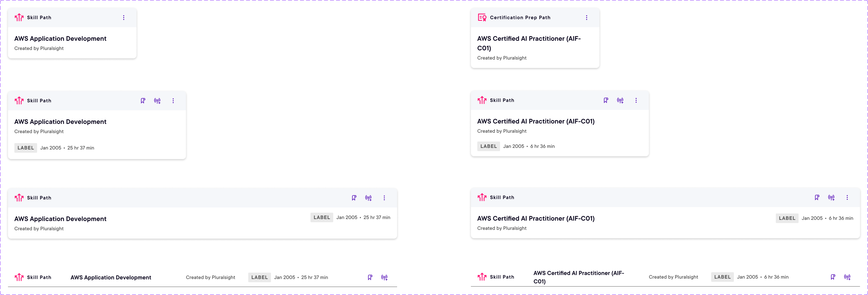The height and width of the screenshot is (295, 868).
Task: Click 'Certification Prep Path' header text
Action: point(520,18)
